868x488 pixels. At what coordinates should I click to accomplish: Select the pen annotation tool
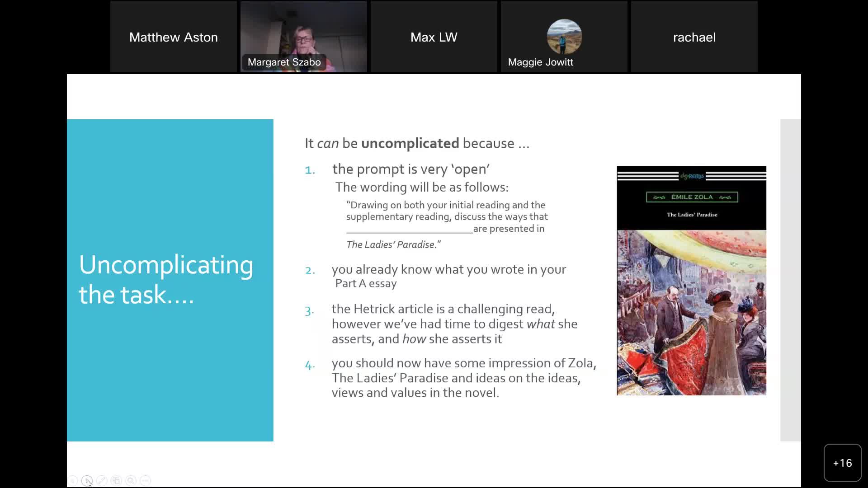pos(102,480)
